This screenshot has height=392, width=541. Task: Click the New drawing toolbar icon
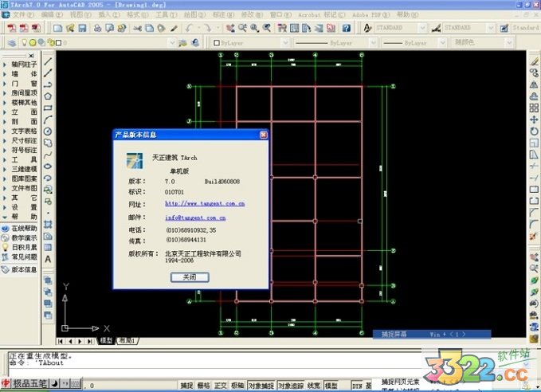click(57, 28)
